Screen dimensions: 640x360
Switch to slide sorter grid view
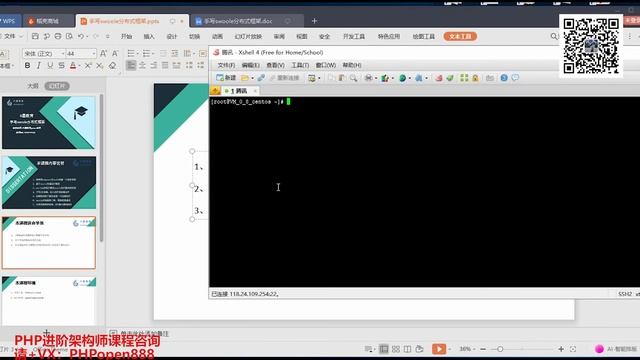coord(396,349)
